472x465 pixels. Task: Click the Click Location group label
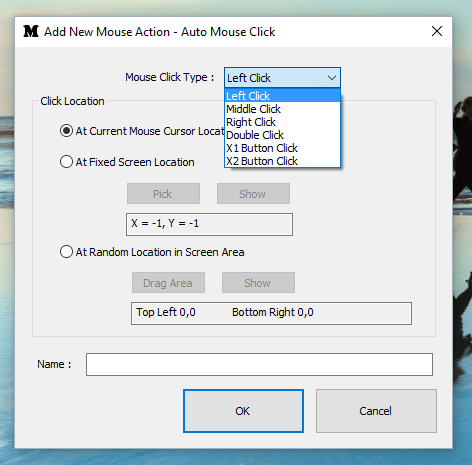72,101
